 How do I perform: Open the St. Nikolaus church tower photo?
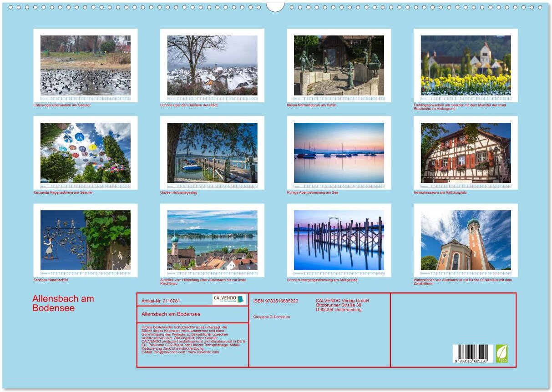pyautogui.click(x=466, y=240)
